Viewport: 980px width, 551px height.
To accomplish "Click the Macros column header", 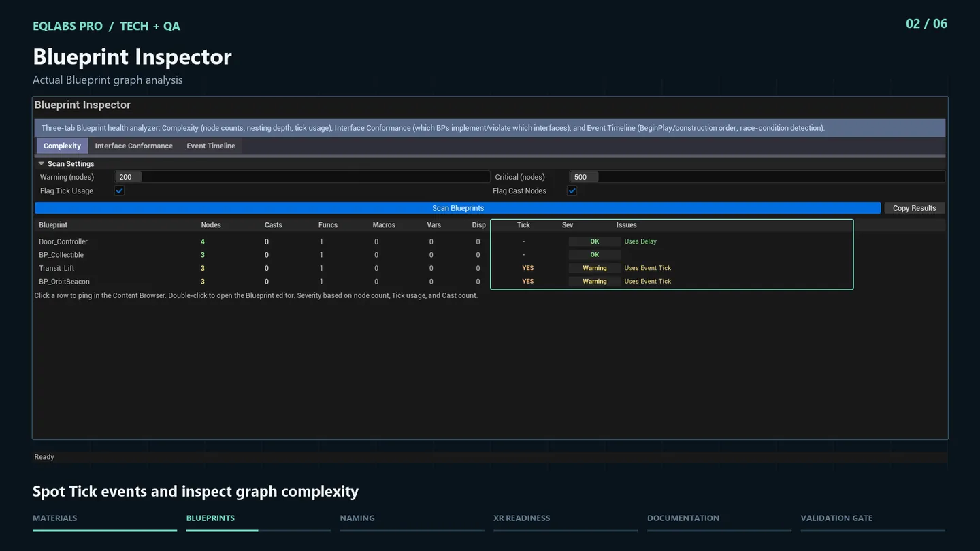I will pos(384,225).
